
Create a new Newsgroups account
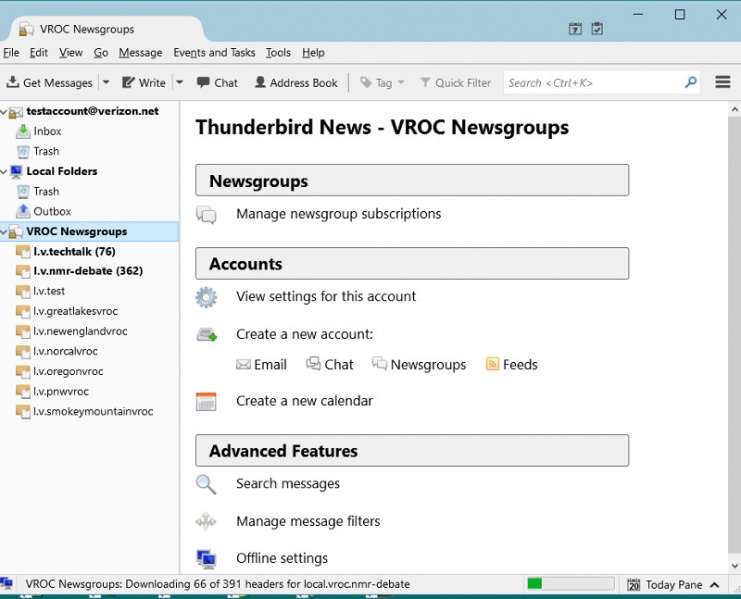pos(419,364)
